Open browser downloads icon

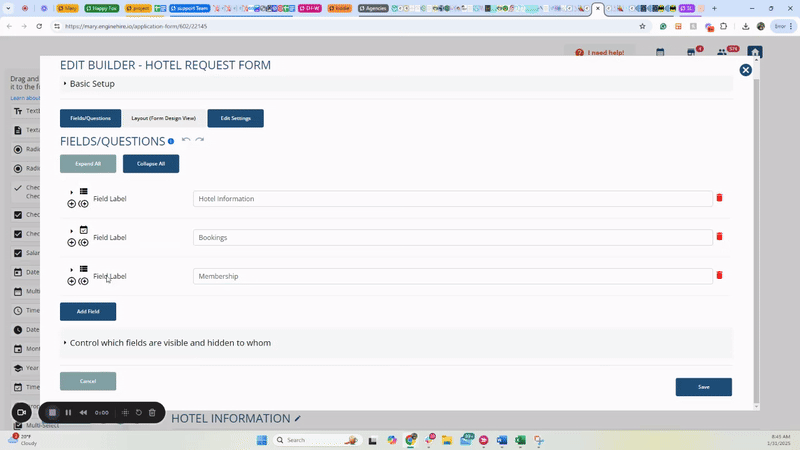[x=745, y=26]
